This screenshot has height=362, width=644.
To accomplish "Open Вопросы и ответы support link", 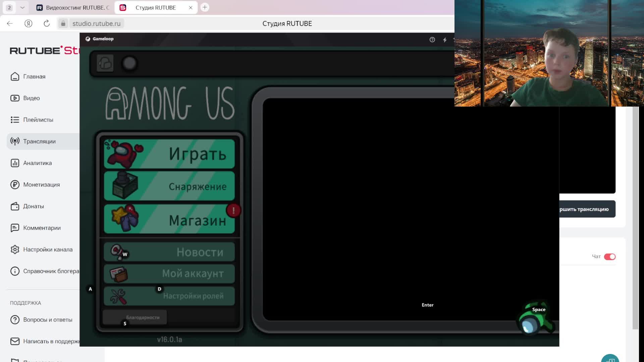I will 47,320.
